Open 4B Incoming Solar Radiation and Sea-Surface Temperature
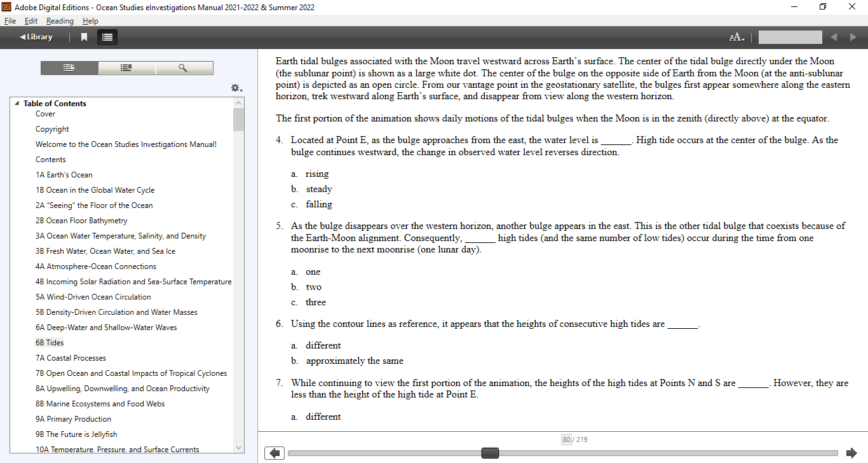Image resolution: width=868 pixels, height=463 pixels. pos(133,282)
